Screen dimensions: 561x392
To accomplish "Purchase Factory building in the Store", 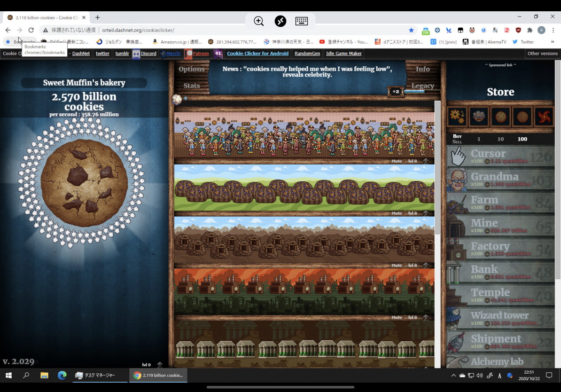I will pyautogui.click(x=500, y=249).
